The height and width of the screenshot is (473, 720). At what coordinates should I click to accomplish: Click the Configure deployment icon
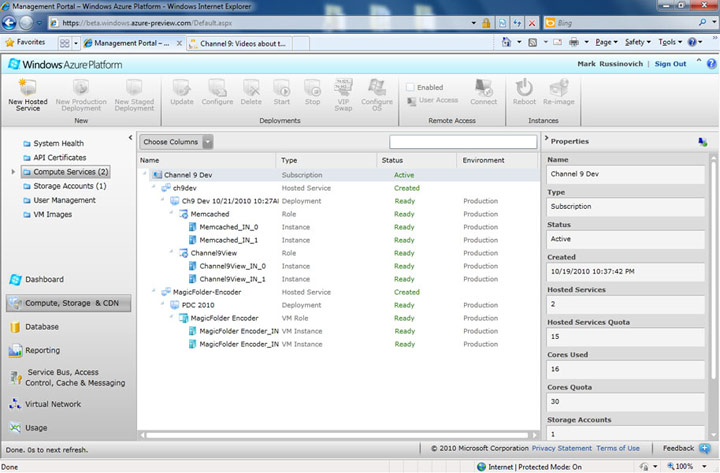pyautogui.click(x=217, y=87)
